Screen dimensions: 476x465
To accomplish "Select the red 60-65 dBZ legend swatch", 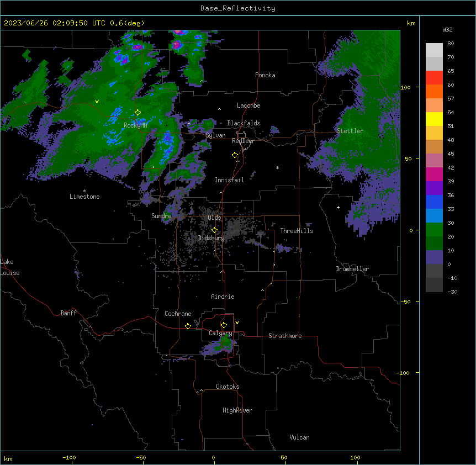I will click(434, 78).
